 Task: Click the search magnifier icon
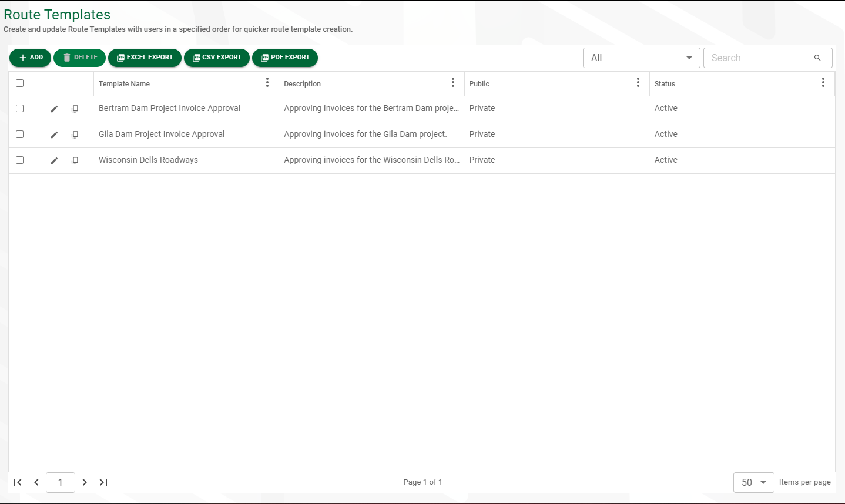(x=817, y=58)
